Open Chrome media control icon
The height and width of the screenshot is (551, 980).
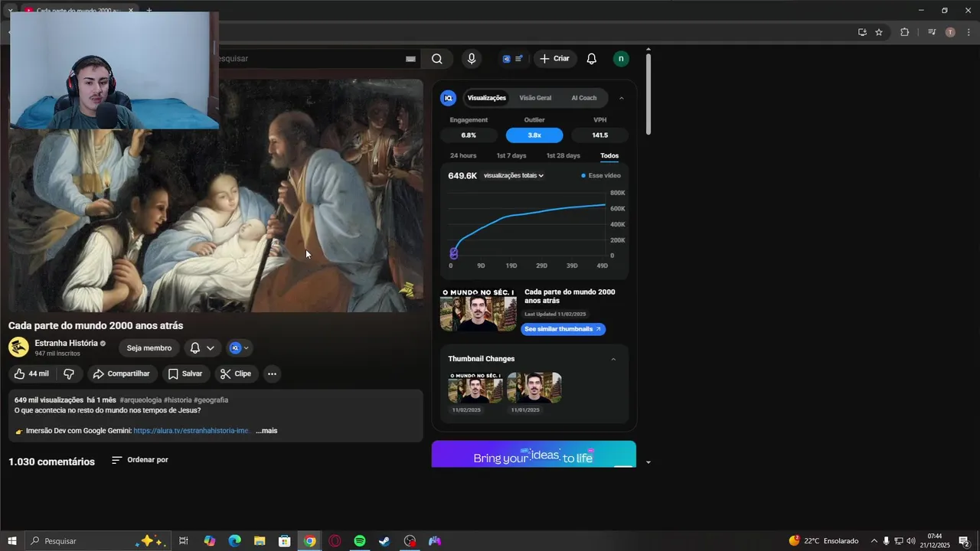(x=932, y=32)
